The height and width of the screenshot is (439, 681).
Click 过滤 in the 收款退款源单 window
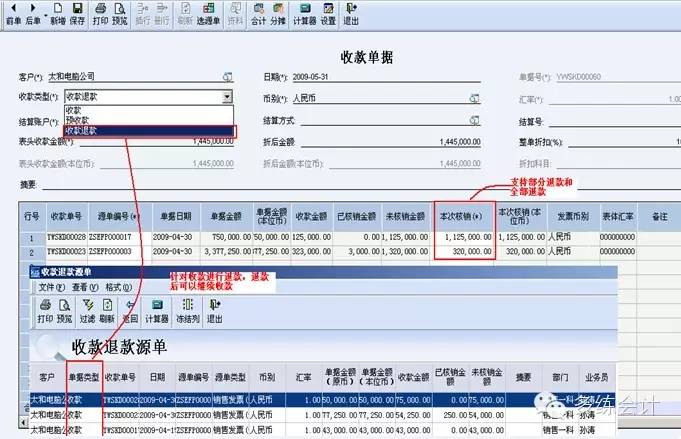[x=87, y=311]
